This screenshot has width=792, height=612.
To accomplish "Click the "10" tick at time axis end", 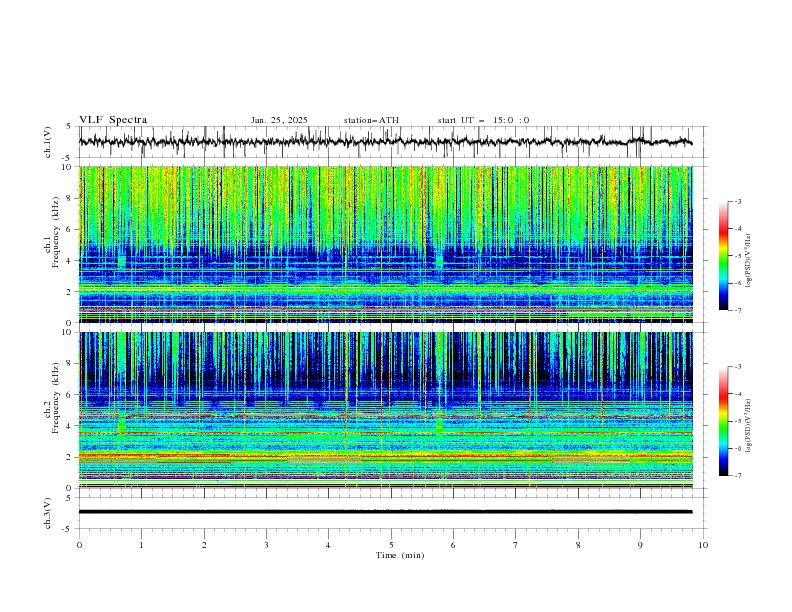I will [x=703, y=545].
